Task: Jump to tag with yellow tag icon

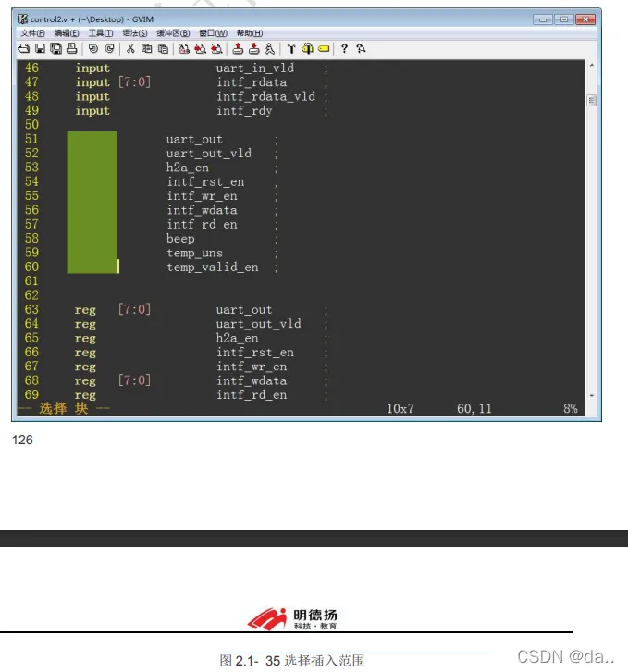Action: point(324,48)
